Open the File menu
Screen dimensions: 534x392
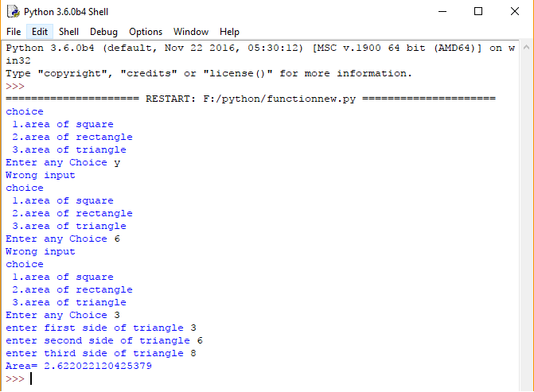(x=14, y=32)
